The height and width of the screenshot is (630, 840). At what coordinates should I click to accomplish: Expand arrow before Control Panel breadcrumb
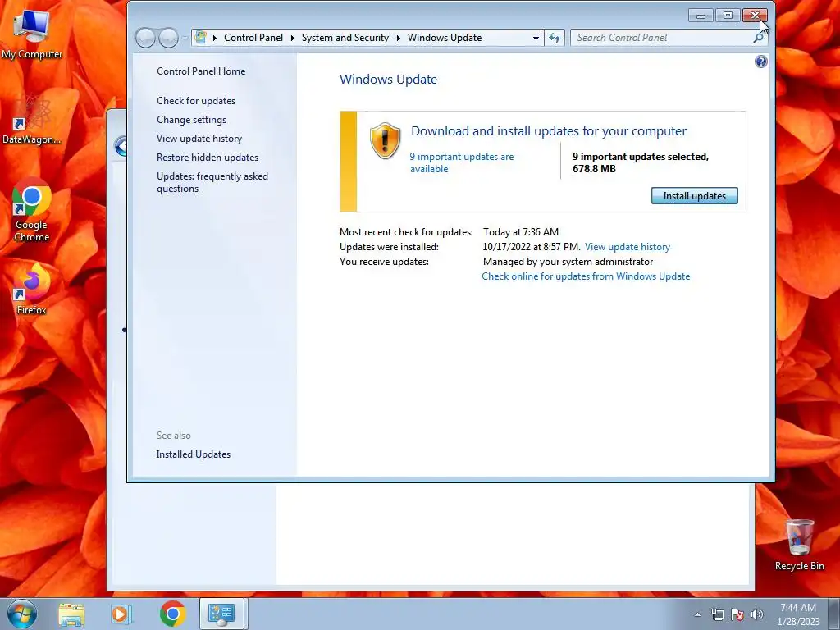[x=215, y=38]
